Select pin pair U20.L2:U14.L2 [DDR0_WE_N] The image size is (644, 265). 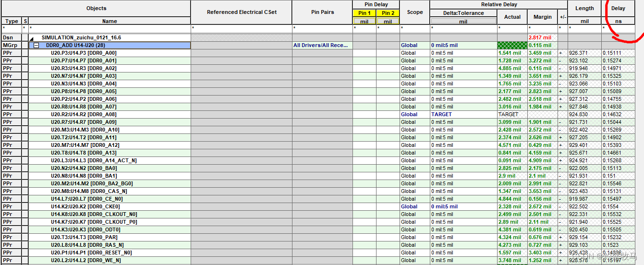coord(86,260)
